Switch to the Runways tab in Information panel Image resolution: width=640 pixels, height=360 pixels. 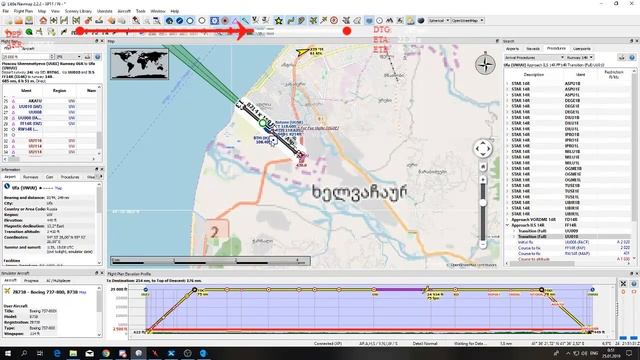pos(31,177)
